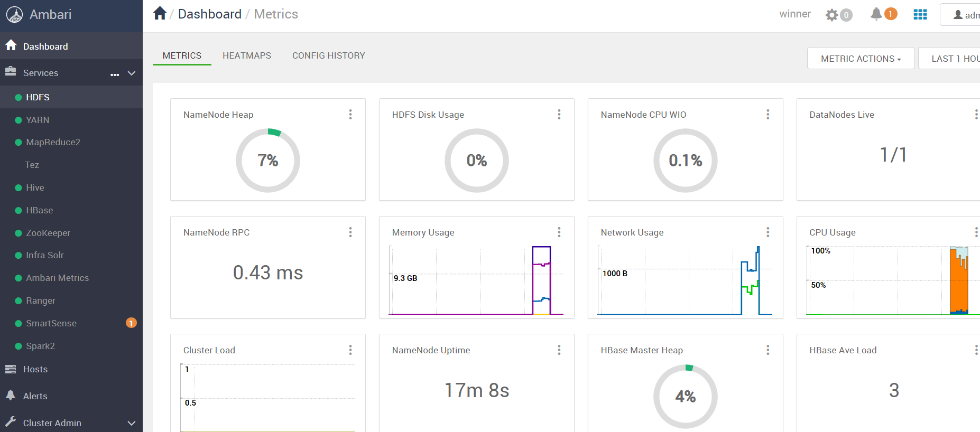The height and width of the screenshot is (432, 980).
Task: Click the winner cluster name
Action: [x=795, y=14]
